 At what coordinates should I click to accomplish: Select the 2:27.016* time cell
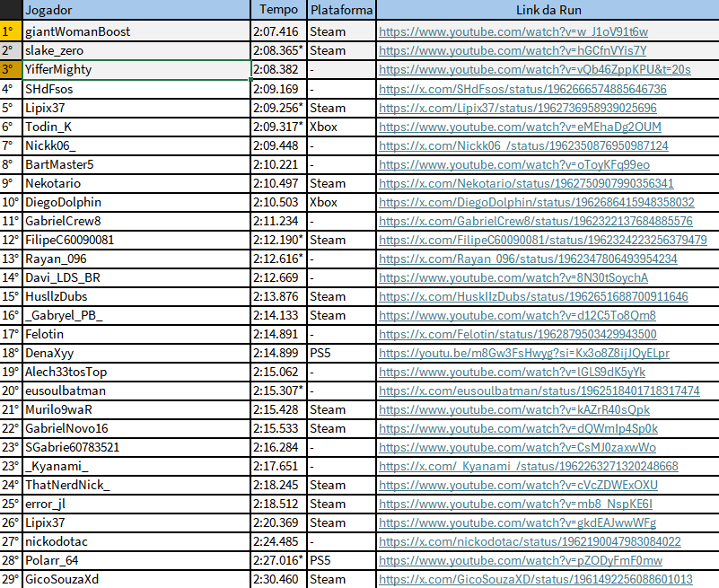(x=278, y=560)
